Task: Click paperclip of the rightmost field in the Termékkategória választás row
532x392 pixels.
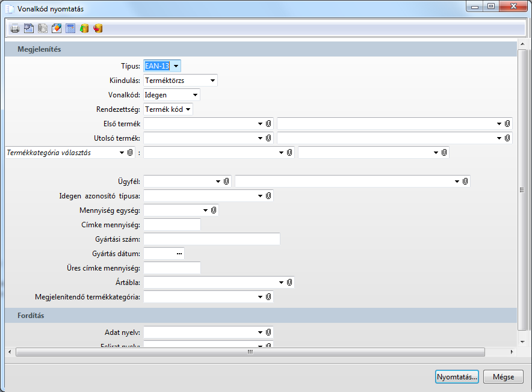Action: pyautogui.click(x=444, y=153)
